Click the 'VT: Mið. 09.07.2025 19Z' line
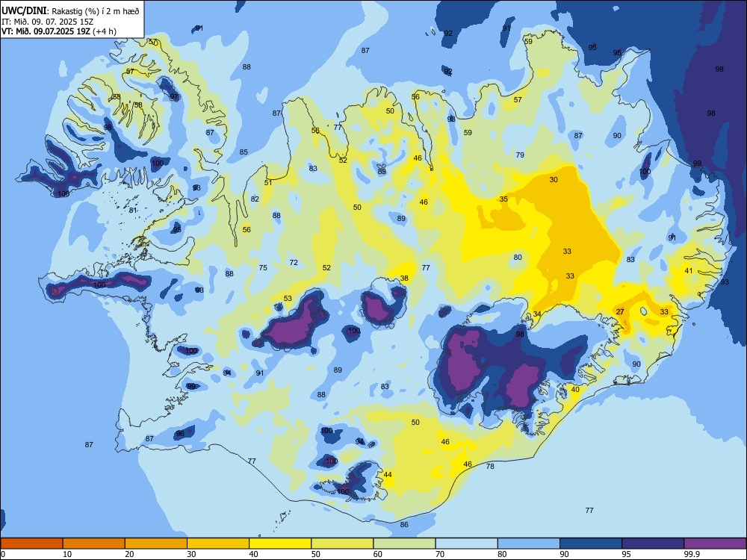 point(48,31)
